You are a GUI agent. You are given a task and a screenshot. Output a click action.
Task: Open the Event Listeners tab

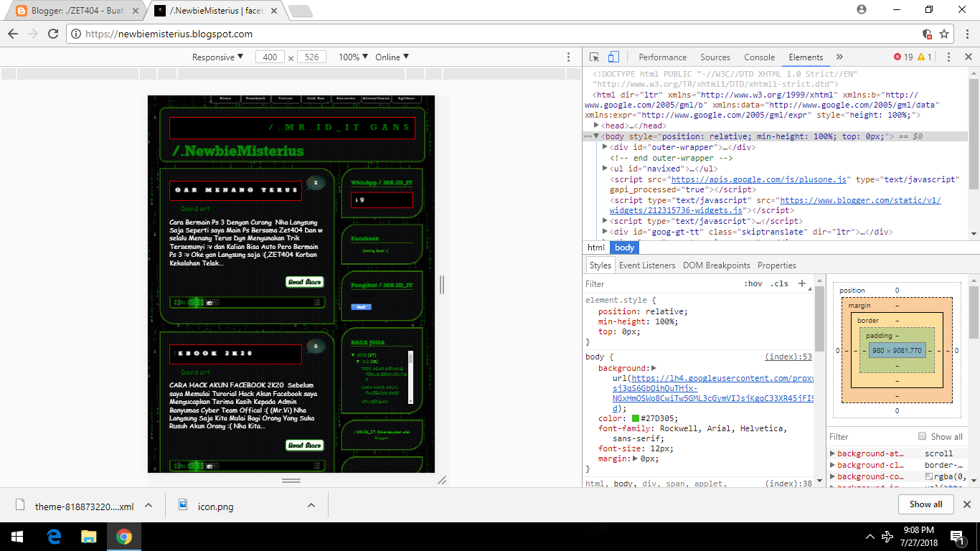pyautogui.click(x=647, y=265)
